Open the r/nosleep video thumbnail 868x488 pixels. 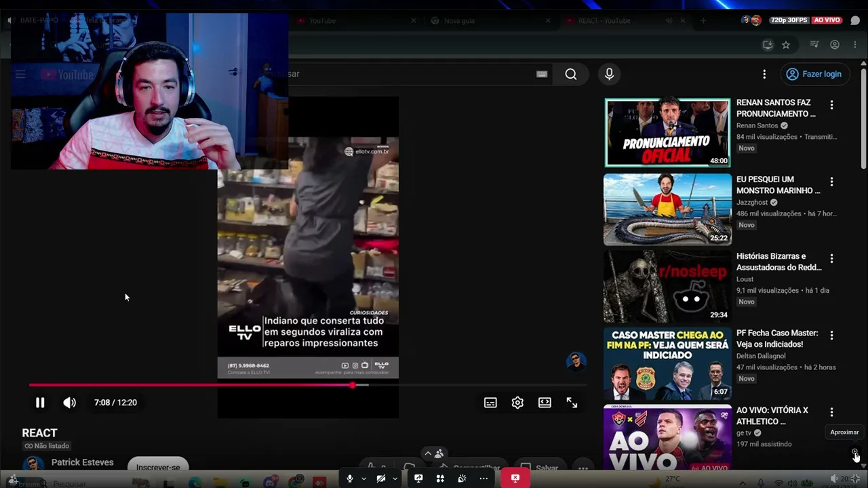click(668, 286)
